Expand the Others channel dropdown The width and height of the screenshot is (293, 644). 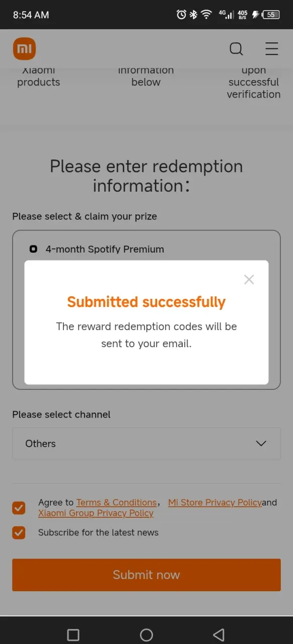(x=146, y=444)
